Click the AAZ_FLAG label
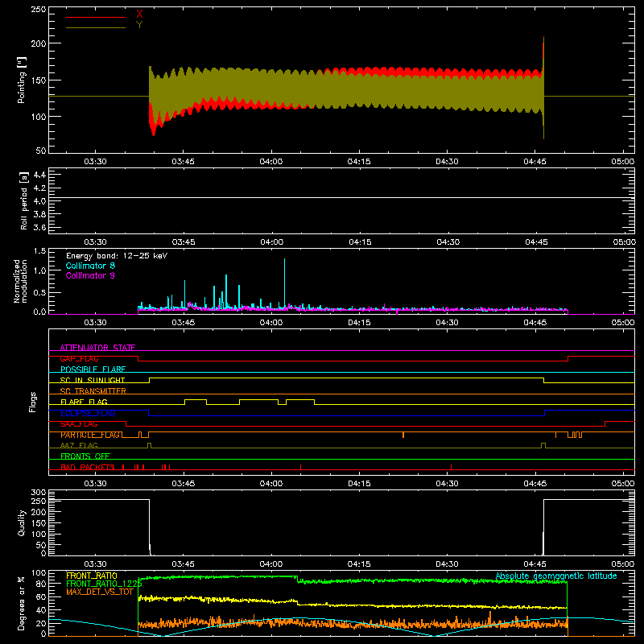The width and height of the screenshot is (644, 644). [79, 445]
